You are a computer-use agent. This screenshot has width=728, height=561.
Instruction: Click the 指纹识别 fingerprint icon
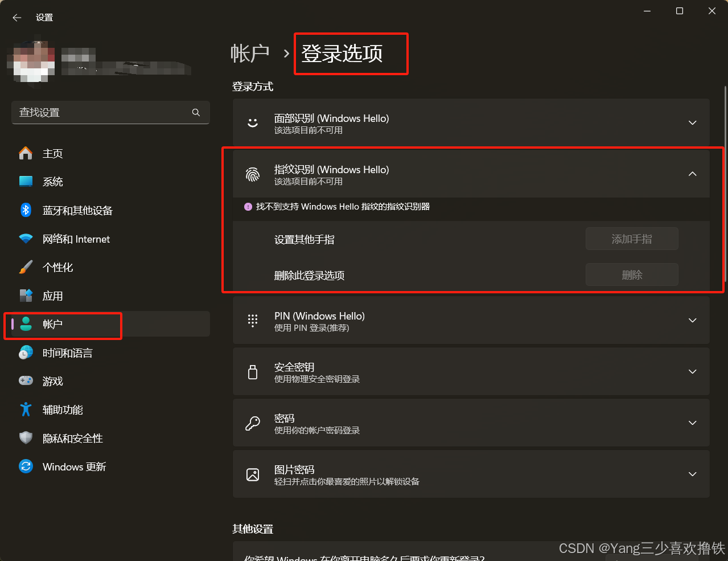[253, 174]
